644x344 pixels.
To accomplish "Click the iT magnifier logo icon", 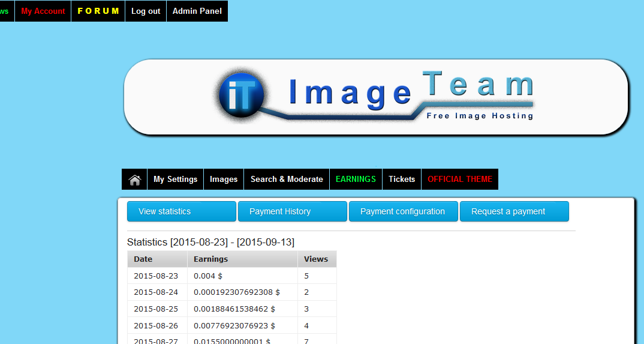I will point(242,93).
